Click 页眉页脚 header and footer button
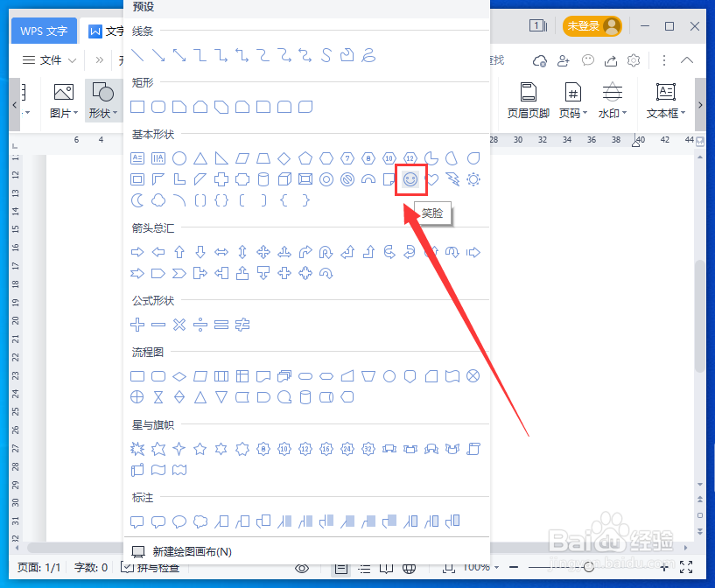This screenshot has height=588, width=715. [x=528, y=101]
